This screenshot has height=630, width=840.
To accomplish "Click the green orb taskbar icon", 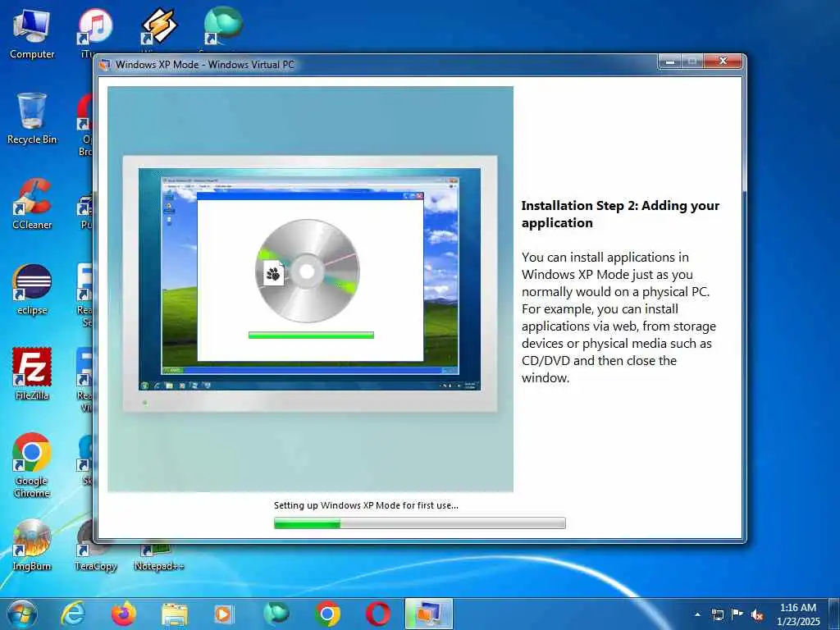I will 276,614.
